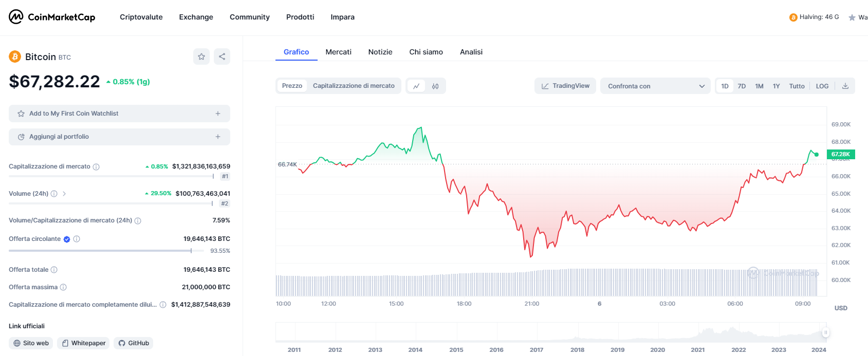868x356 pixels.
Task: Click the timeline range slider handle
Action: 825,332
